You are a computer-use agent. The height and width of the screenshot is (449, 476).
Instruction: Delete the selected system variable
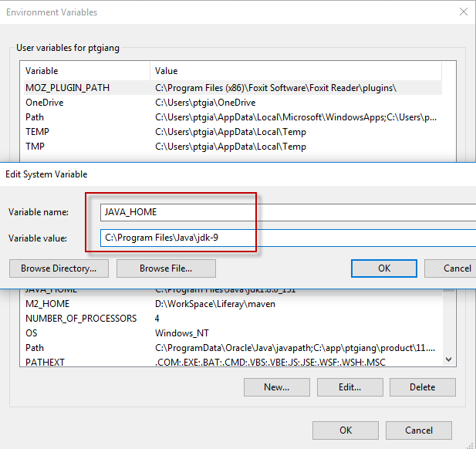[x=422, y=387]
